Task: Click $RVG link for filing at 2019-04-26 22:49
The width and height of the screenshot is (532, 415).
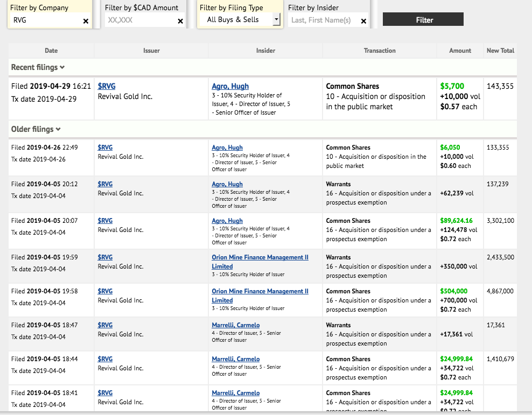Action: tap(105, 147)
